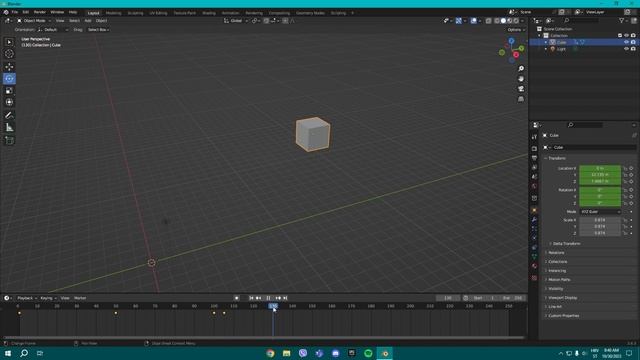Disable Cube in renders camera icon
Image resolution: width=640 pixels, height=360 pixels.
[633, 42]
